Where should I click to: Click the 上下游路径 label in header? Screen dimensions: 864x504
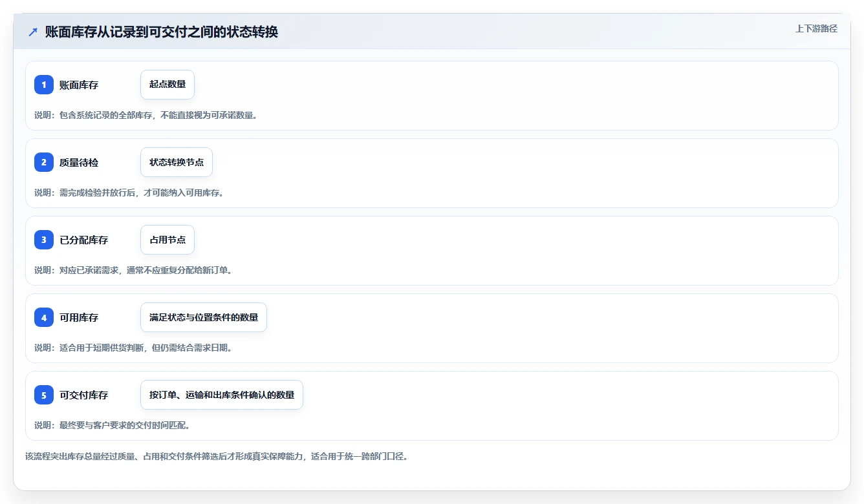(816, 28)
